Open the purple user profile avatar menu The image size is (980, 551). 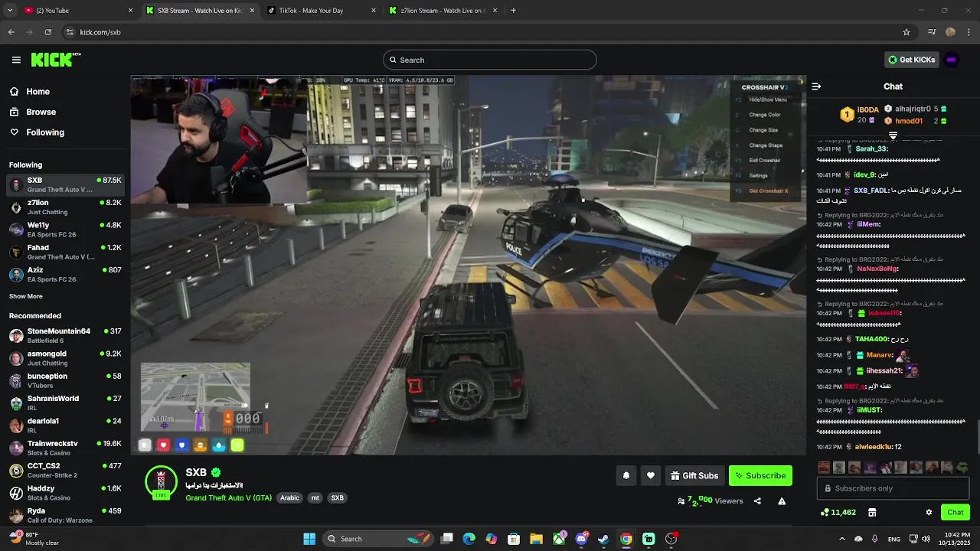point(952,60)
